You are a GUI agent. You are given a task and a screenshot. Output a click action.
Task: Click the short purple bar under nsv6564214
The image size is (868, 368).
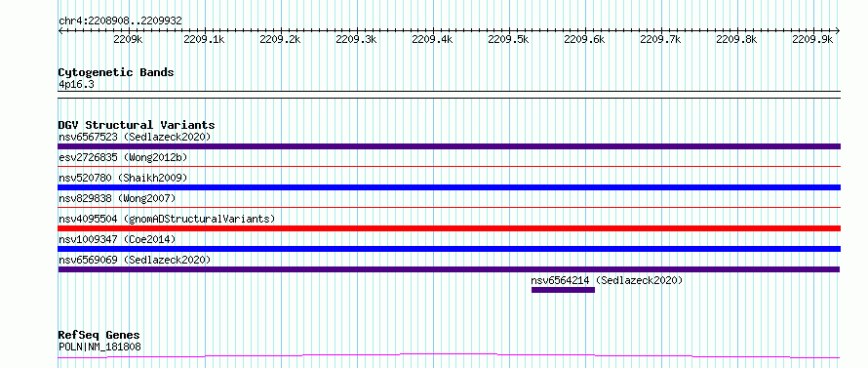pos(563,290)
